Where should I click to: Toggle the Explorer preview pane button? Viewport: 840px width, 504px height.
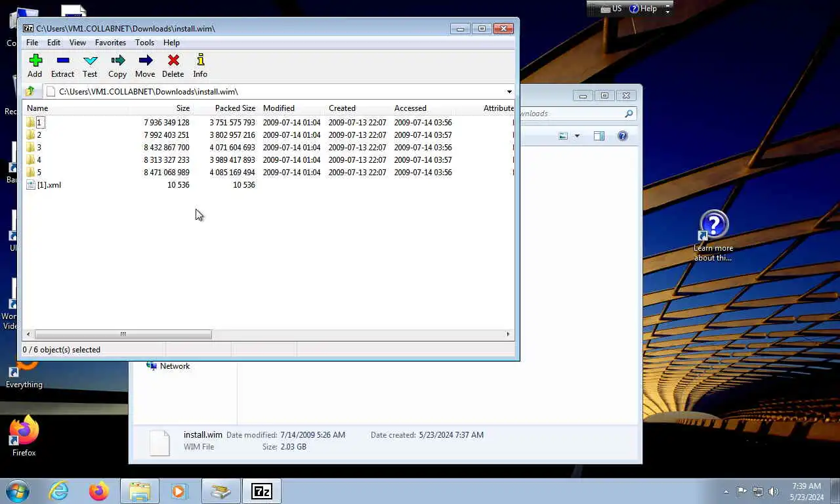click(598, 136)
